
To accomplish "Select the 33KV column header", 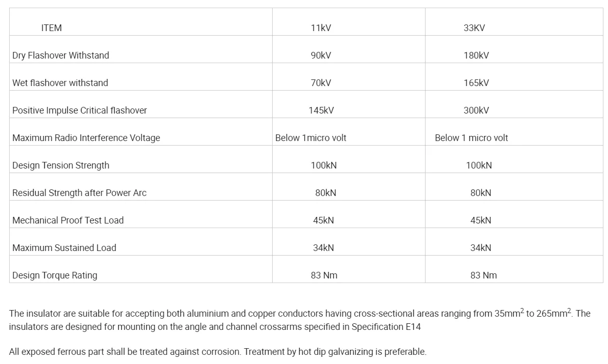I will click(474, 28).
